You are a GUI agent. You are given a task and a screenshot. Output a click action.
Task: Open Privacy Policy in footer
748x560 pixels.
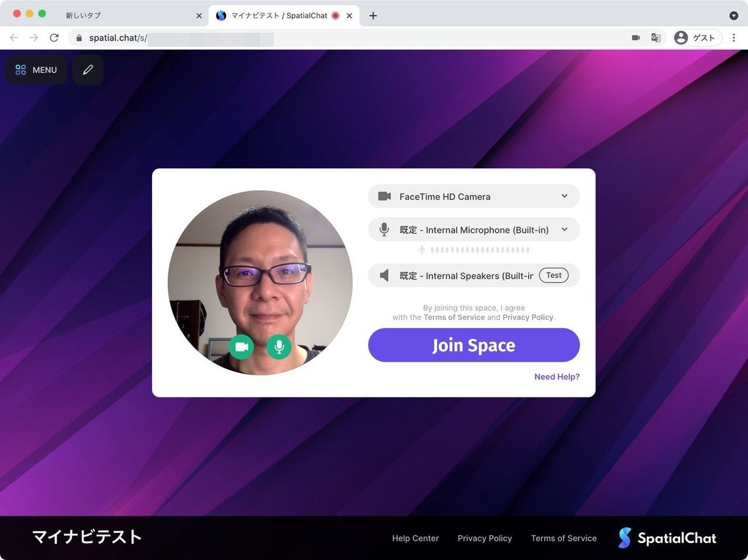pos(484,538)
